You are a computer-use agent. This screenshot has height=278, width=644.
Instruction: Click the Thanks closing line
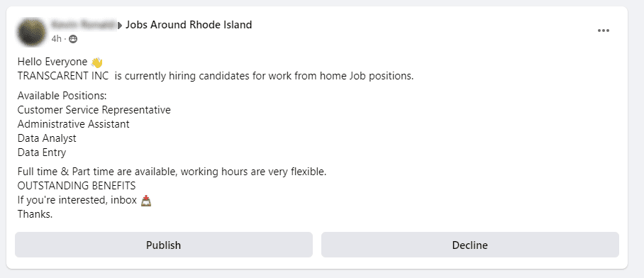click(x=35, y=214)
